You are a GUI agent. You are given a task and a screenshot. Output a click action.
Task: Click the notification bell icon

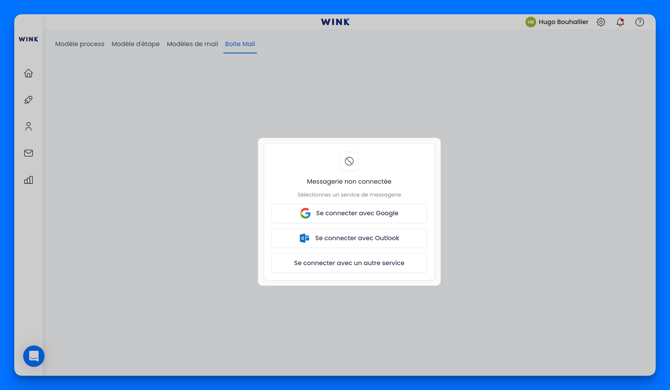point(620,22)
